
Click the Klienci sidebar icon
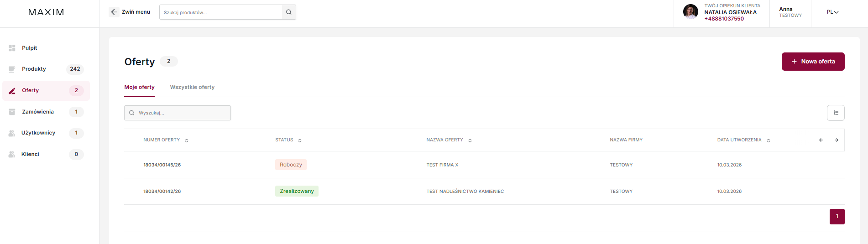12,154
